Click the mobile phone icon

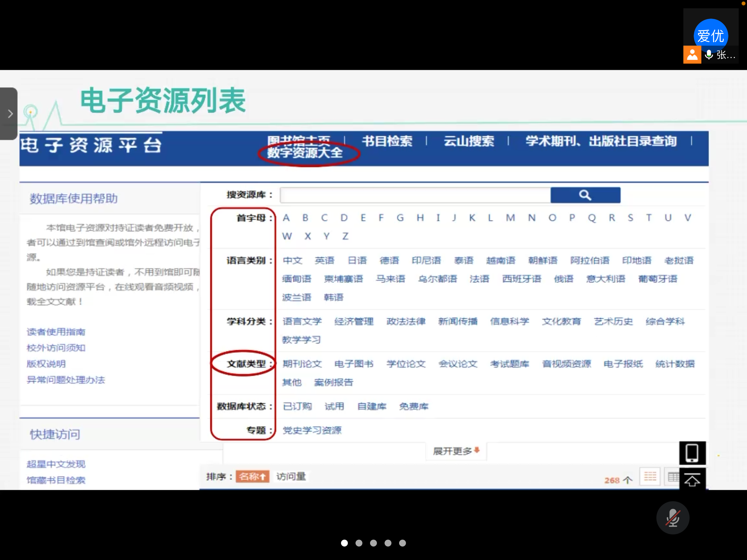coord(692,453)
